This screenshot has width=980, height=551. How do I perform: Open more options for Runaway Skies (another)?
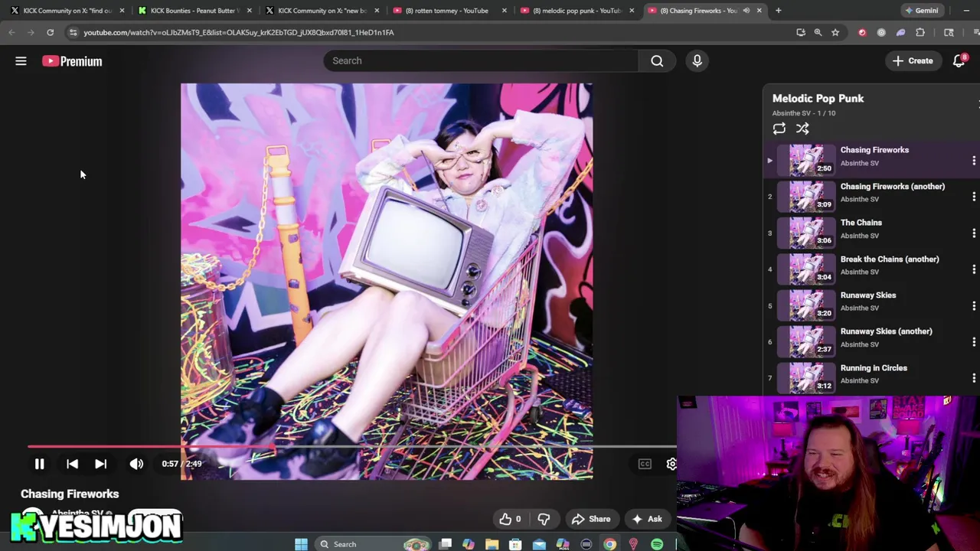tap(973, 341)
